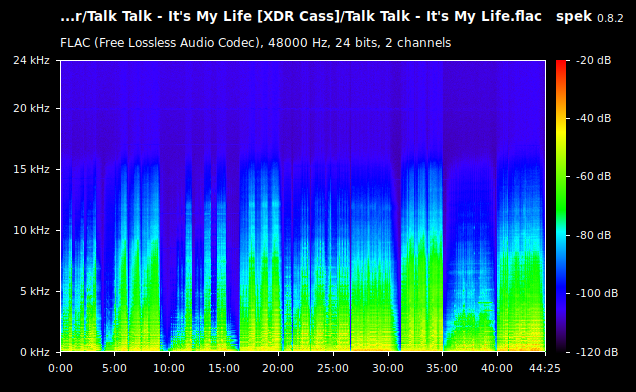Image resolution: width=636 pixels, height=392 pixels.
Task: Click the '-60 dB' scale label
Action: (x=593, y=177)
